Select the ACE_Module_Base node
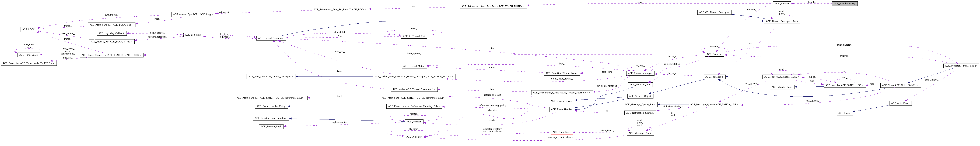Image resolution: width=980 pixels, height=146 pixels. coord(781,87)
